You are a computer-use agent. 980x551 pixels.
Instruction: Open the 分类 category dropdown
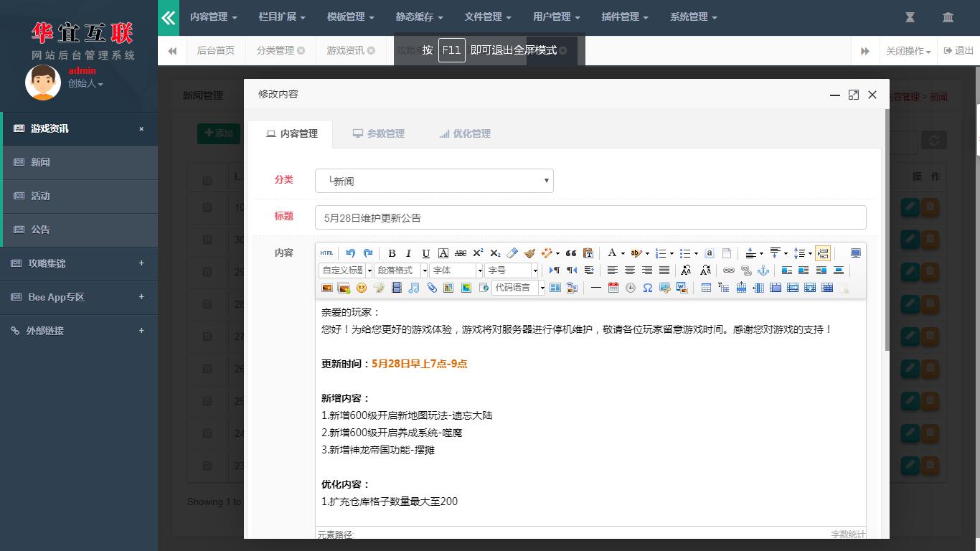434,181
